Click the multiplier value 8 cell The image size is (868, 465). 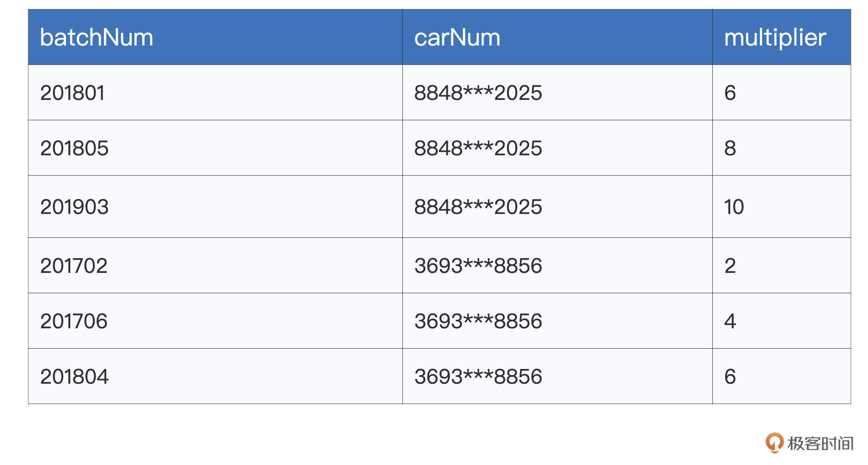(730, 148)
